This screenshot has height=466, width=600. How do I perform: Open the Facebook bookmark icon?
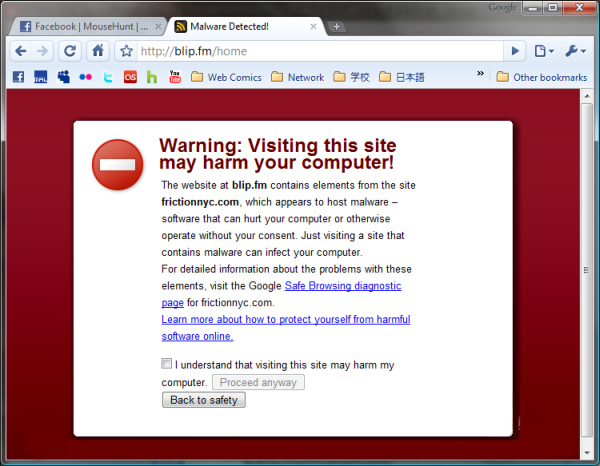[x=18, y=77]
